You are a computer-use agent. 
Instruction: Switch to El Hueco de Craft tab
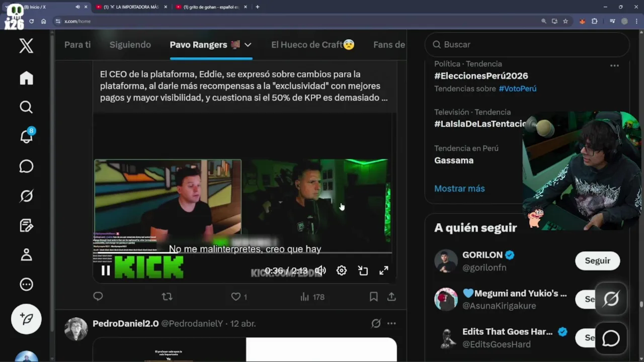point(313,45)
